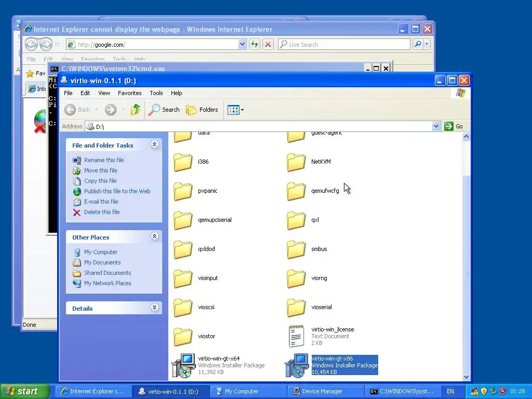Click the Back button in Explorer toolbar
532x399 pixels.
78,110
